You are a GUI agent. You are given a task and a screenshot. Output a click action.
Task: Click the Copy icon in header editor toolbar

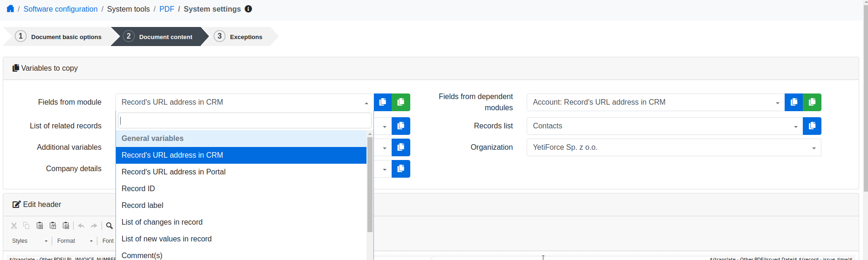tap(27, 226)
